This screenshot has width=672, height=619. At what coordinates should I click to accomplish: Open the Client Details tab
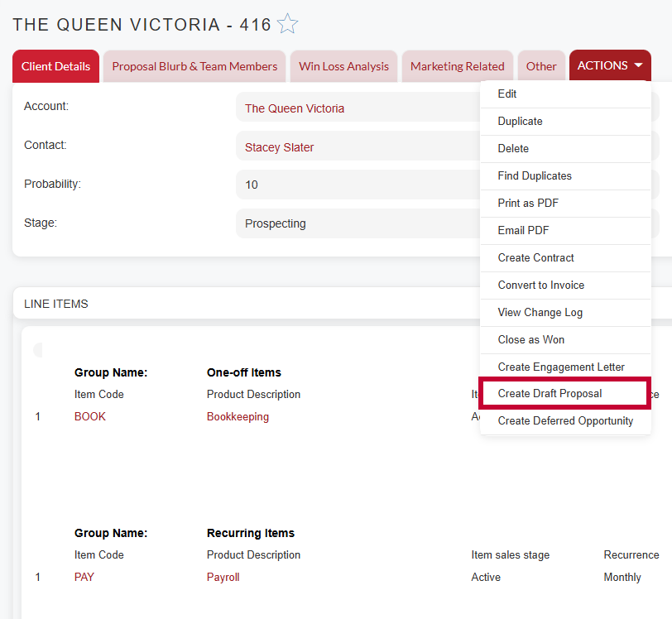click(x=55, y=66)
